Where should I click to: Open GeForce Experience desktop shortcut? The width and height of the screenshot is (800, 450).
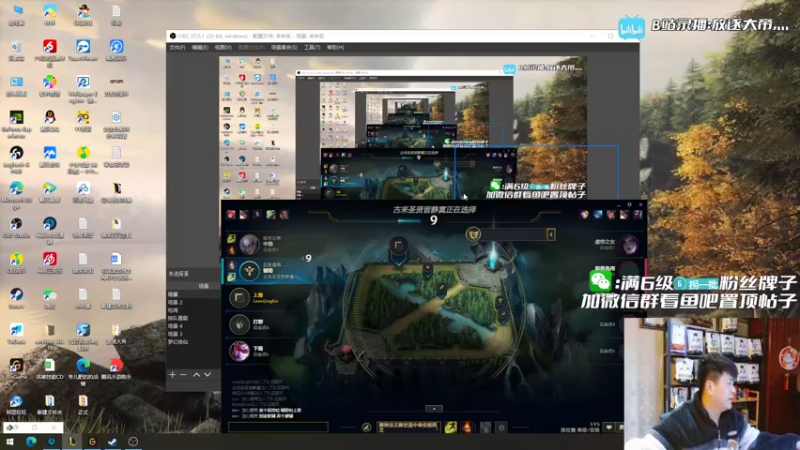click(x=16, y=123)
